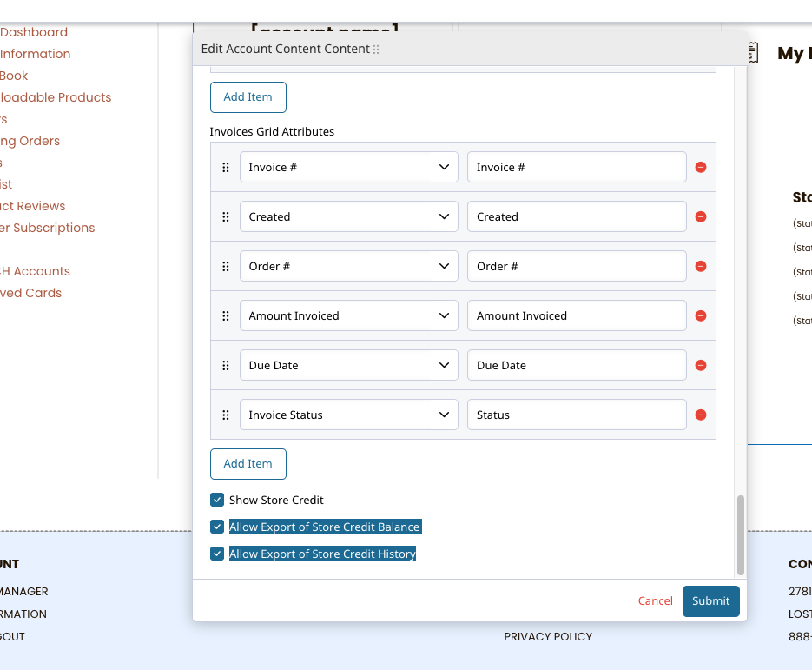The height and width of the screenshot is (670, 812).
Task: Uncheck Allow Export of Store Credit History
Action: [217, 554]
